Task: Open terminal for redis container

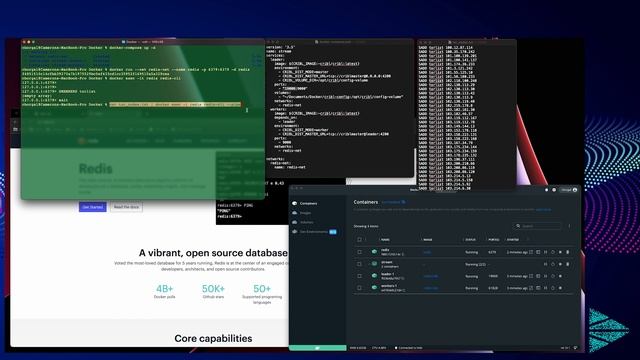Action: point(538,252)
